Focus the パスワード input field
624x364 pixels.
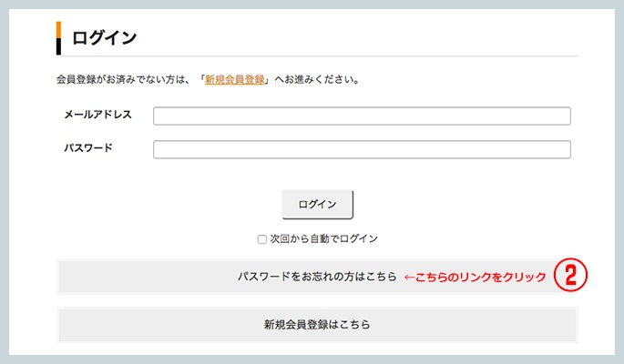click(362, 149)
